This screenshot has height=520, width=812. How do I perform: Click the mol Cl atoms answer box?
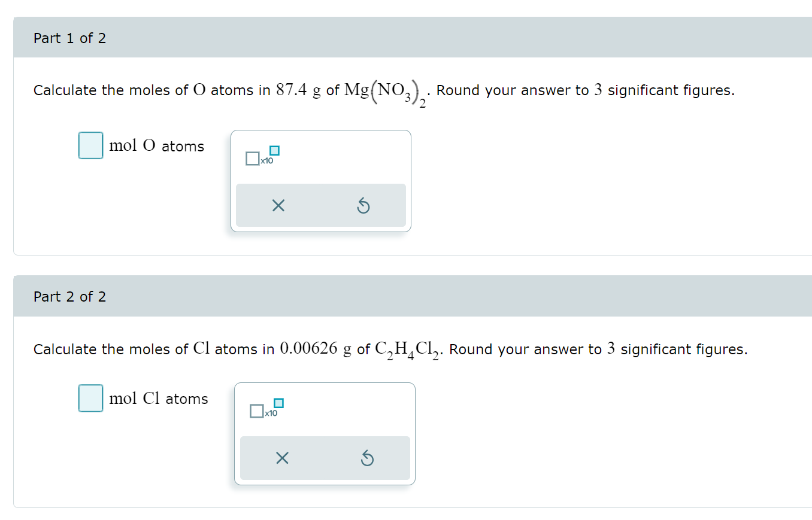[x=90, y=398]
